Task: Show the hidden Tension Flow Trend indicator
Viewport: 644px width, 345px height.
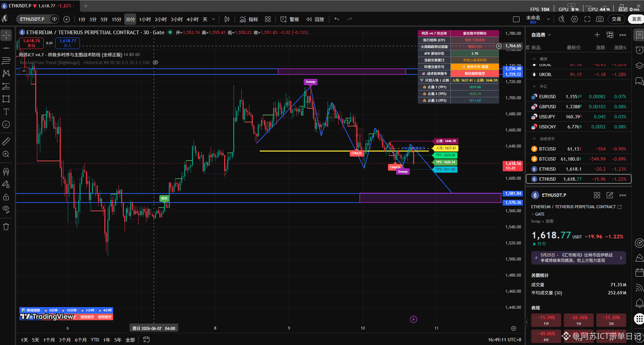Action: (x=155, y=63)
